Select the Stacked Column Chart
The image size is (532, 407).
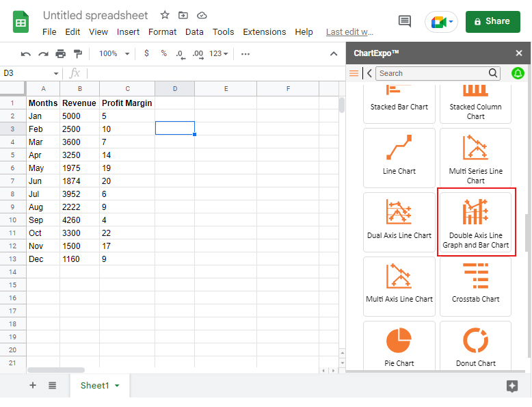(x=475, y=103)
